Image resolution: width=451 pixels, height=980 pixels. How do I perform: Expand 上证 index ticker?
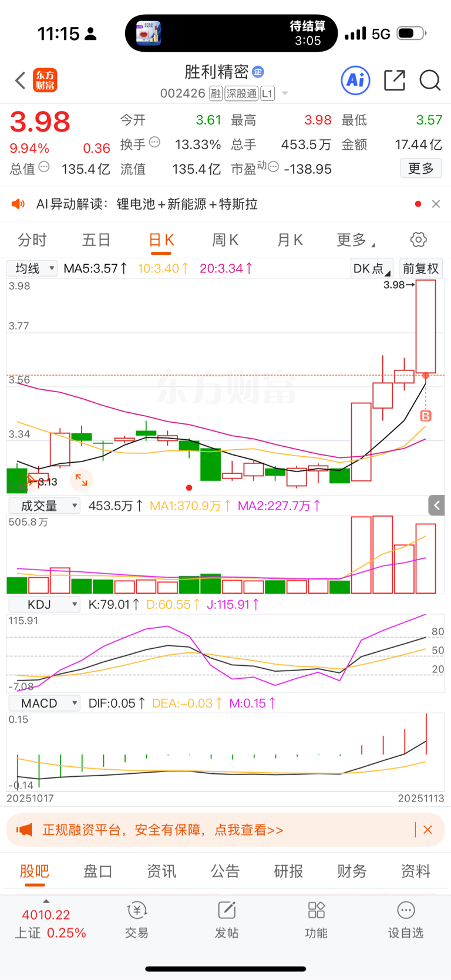click(49, 920)
